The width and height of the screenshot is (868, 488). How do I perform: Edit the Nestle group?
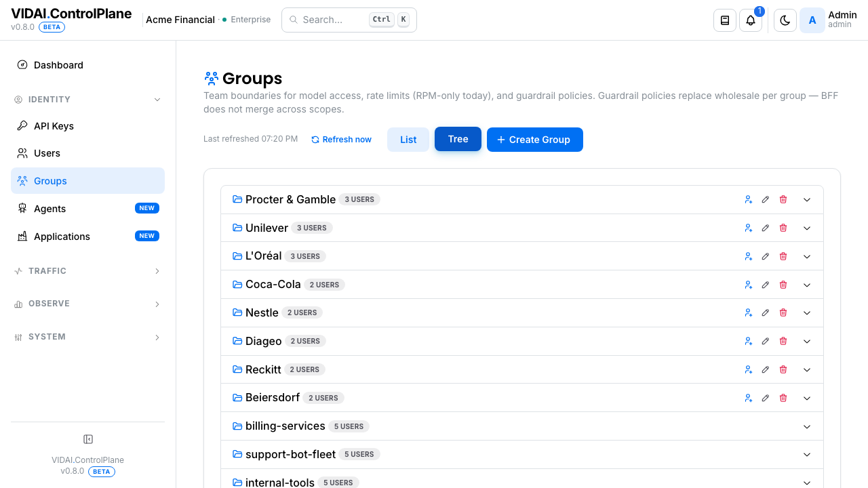[766, 312]
